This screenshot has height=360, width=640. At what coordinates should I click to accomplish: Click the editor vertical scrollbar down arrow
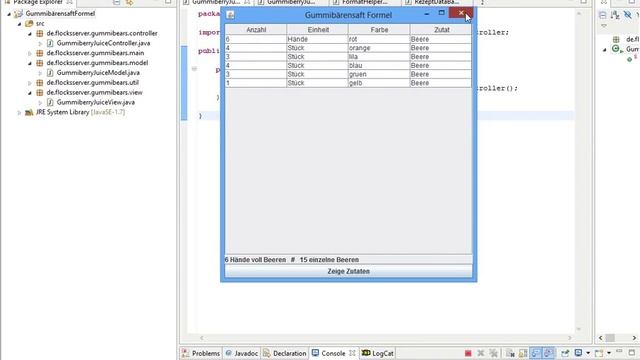coord(579,329)
